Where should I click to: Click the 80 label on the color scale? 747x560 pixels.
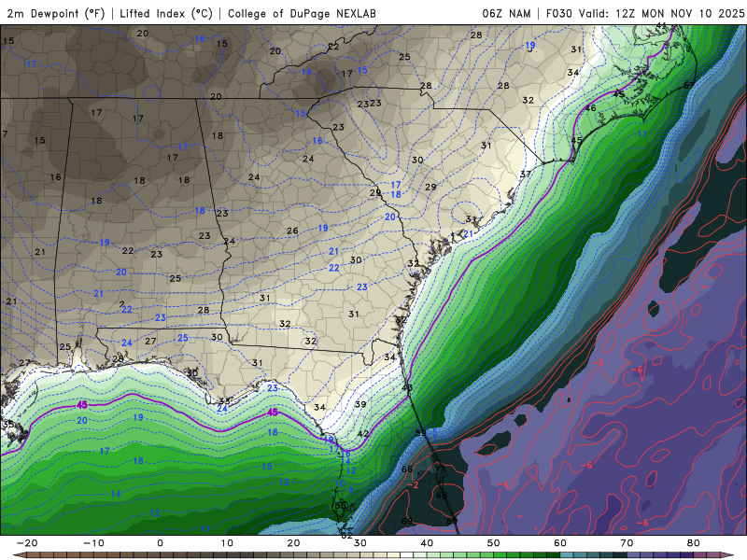[x=694, y=543]
